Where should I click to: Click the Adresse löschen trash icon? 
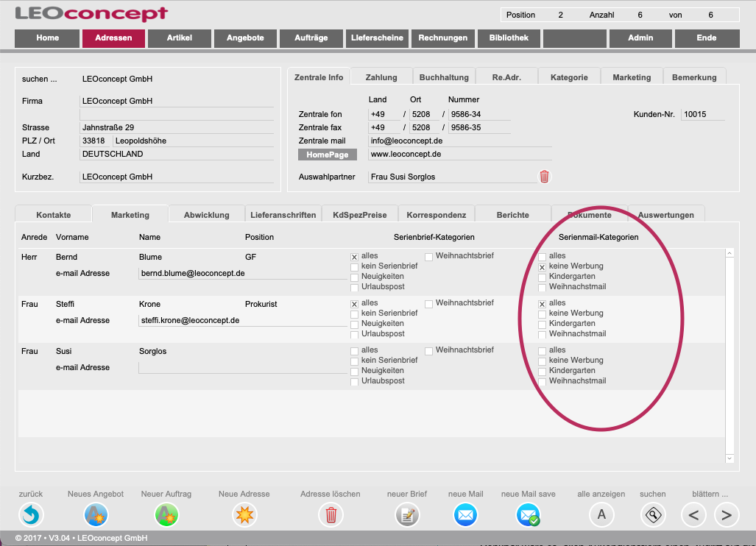tap(331, 514)
